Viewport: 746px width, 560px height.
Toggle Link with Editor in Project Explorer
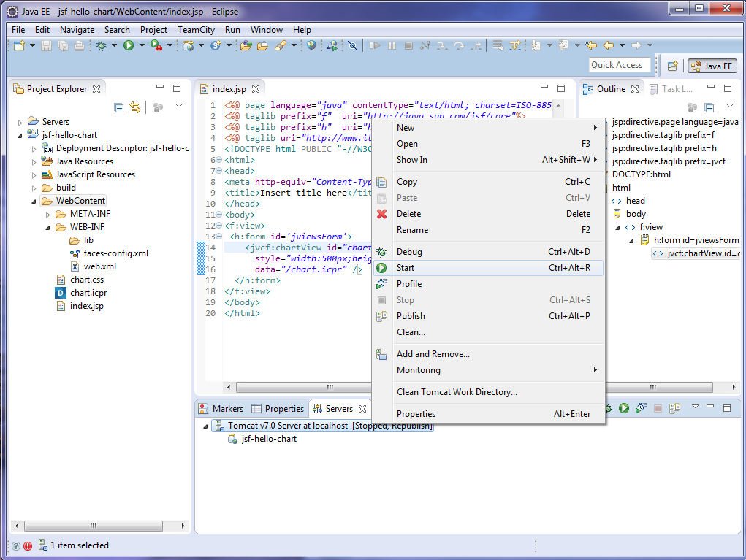pos(135,107)
